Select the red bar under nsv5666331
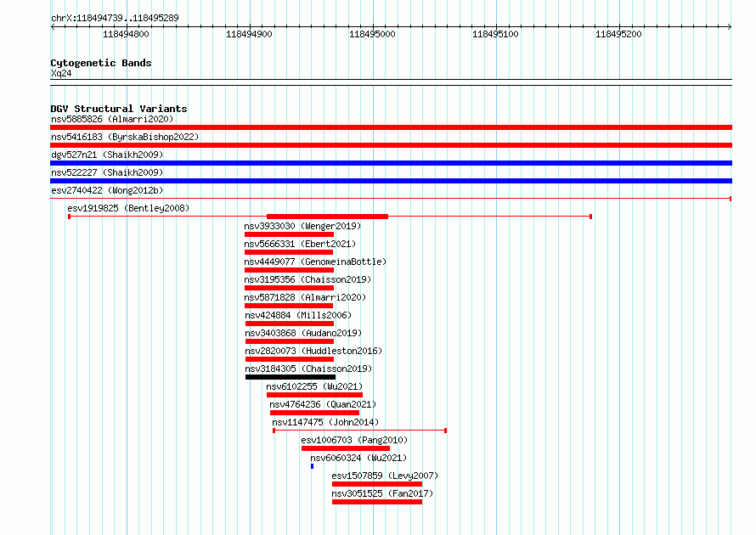The image size is (756, 535). pos(289,252)
